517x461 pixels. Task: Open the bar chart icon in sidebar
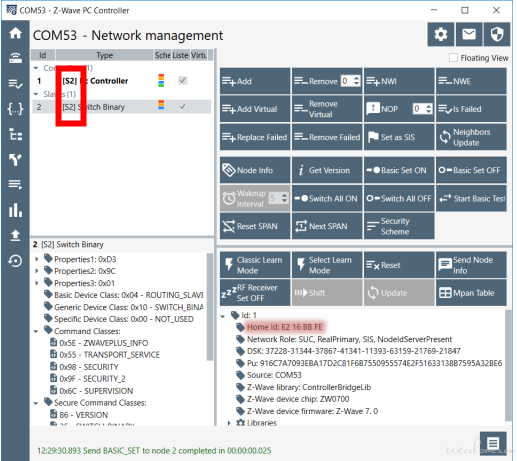(x=15, y=210)
